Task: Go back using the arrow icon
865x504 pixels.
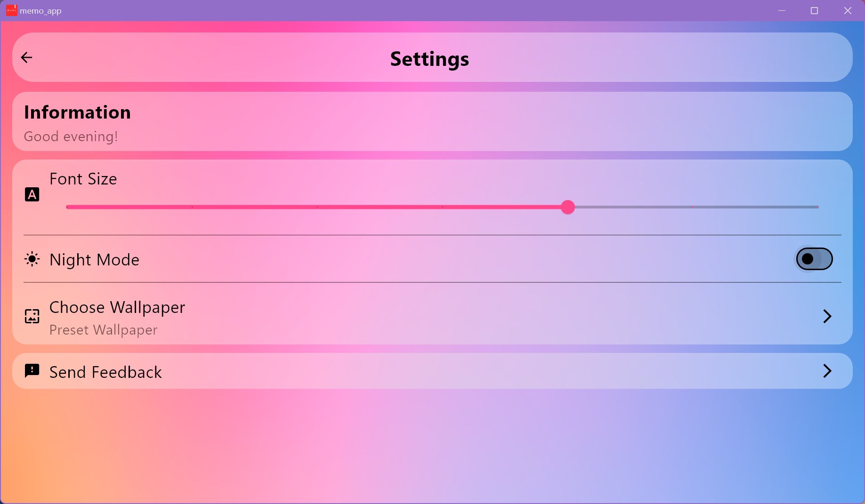Action: 27,57
